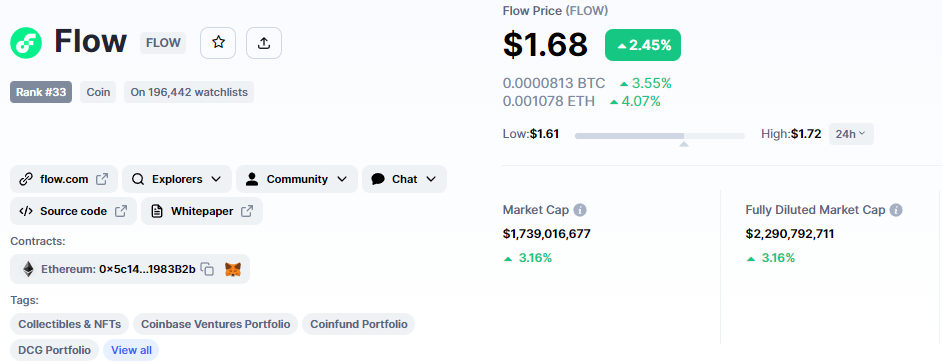Open Market Cap info tooltip icon
The height and width of the screenshot is (364, 942).
[580, 210]
